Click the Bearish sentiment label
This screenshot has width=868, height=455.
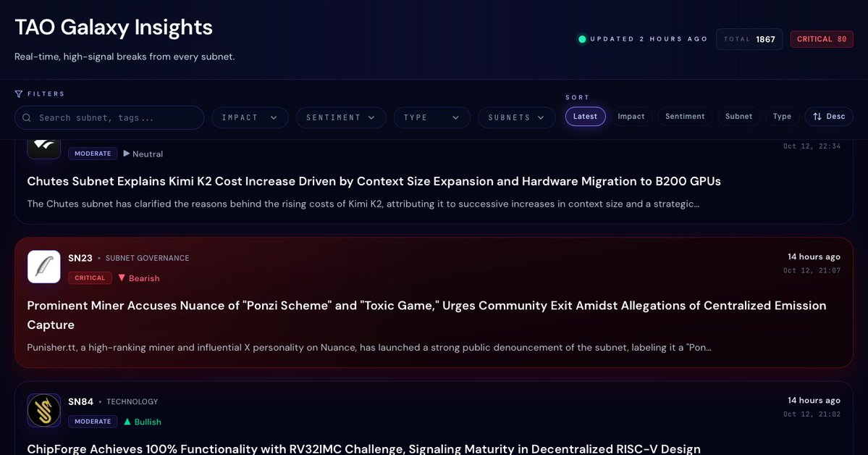tap(144, 278)
